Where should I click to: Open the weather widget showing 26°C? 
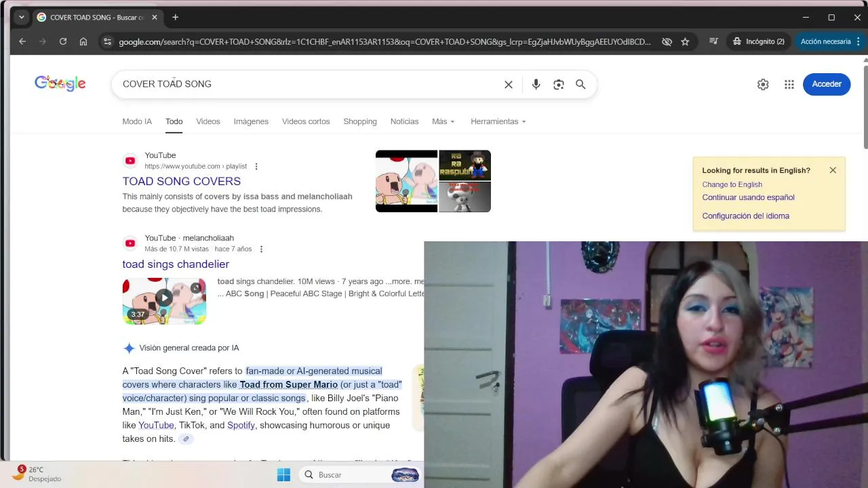pos(37,474)
